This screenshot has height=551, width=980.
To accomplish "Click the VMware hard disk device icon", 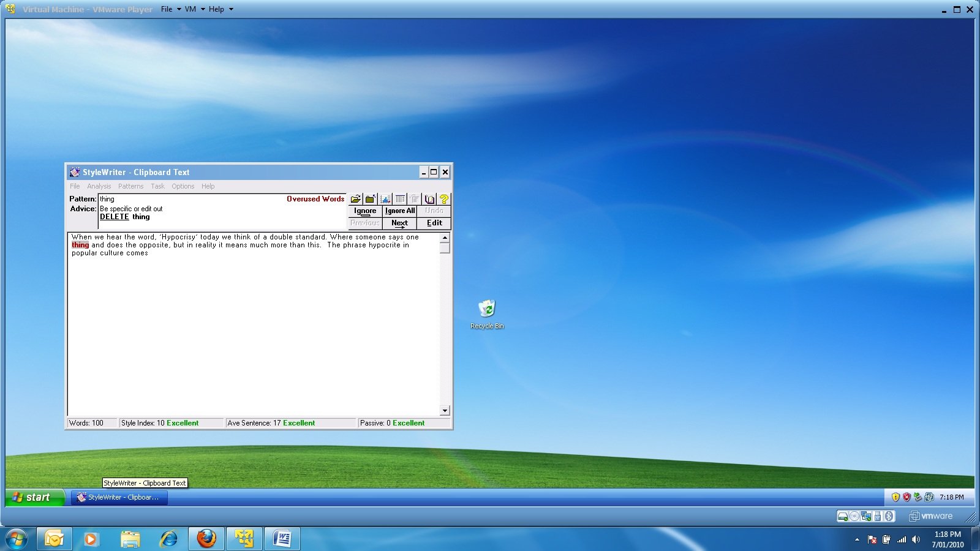I will coord(843,516).
